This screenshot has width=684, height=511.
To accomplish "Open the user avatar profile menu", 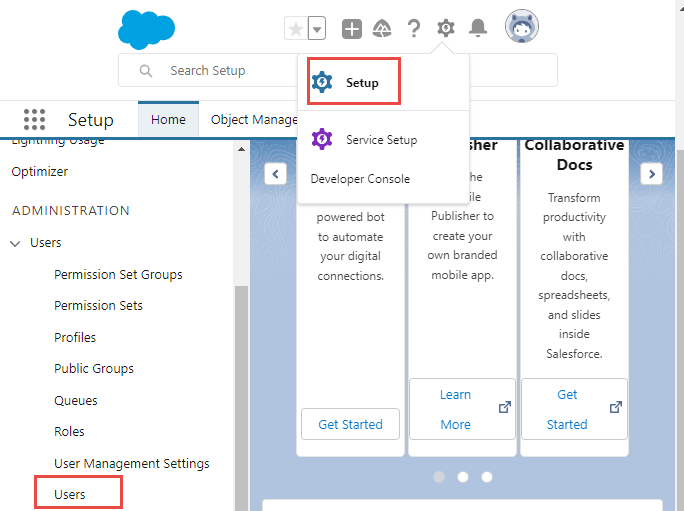I will [x=522, y=26].
